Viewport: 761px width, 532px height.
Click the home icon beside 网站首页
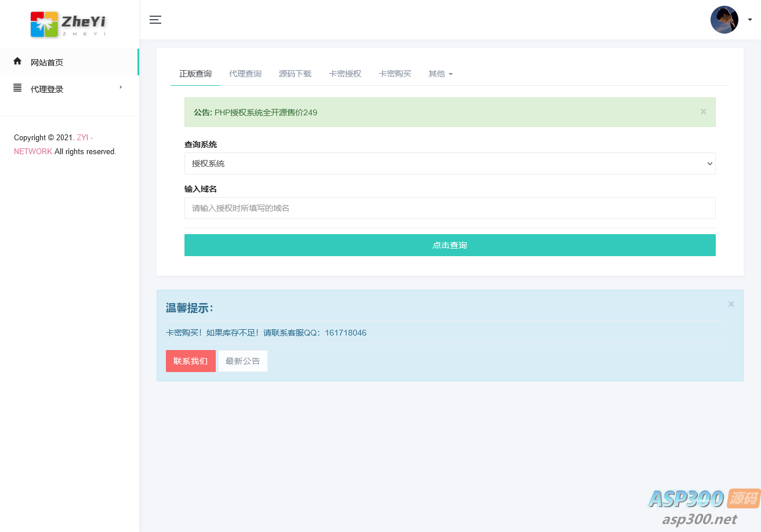pyautogui.click(x=17, y=61)
